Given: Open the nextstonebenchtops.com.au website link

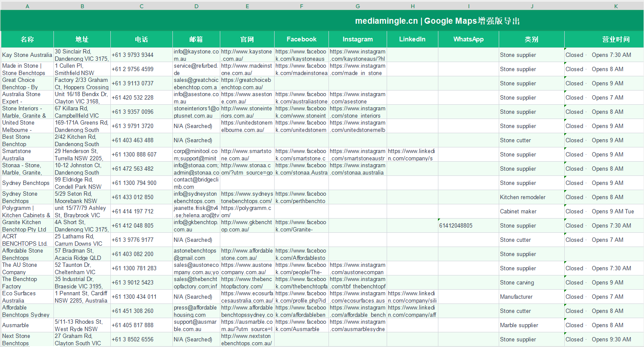Looking at the screenshot, I should [247, 339].
